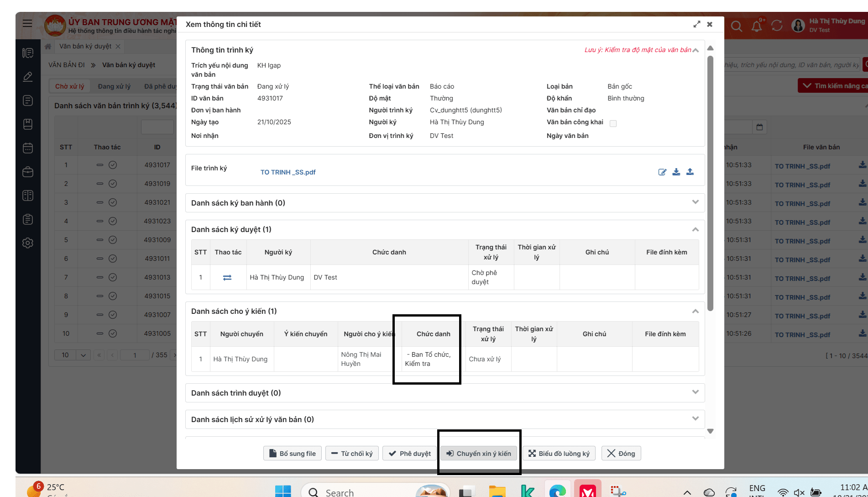Image resolution: width=868 pixels, height=497 pixels.
Task: Switch to the Chờ xử lý tab
Action: point(70,86)
